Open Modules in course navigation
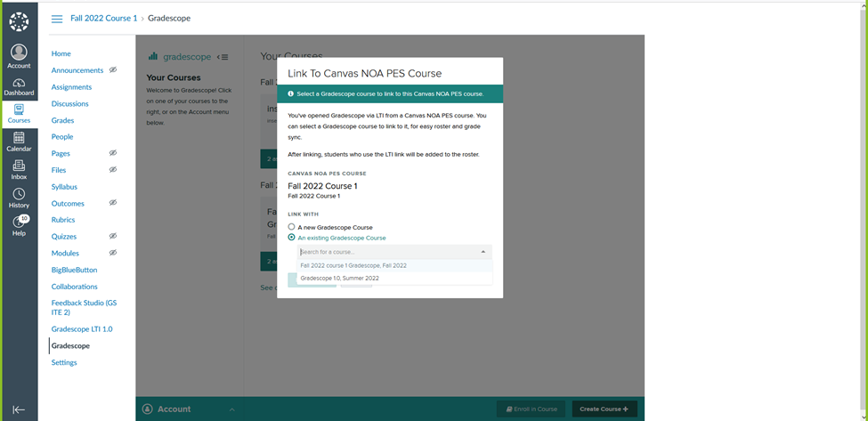Screen dimensions: 868x421 [65, 253]
